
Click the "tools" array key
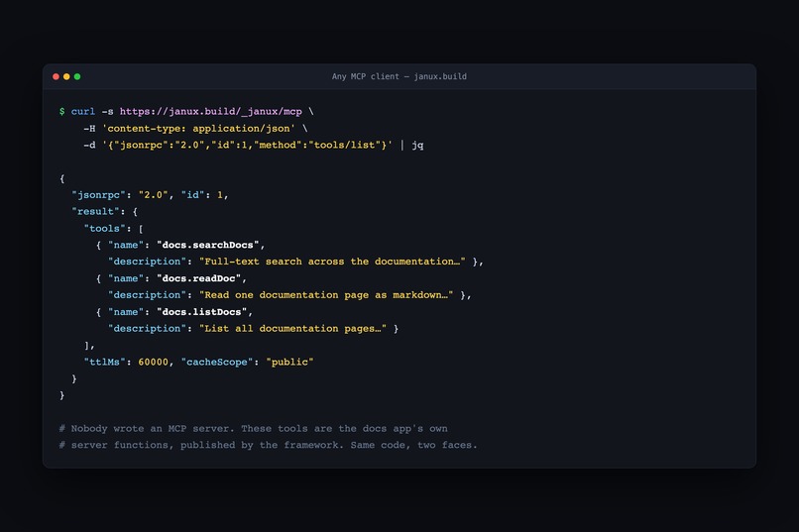coord(104,229)
